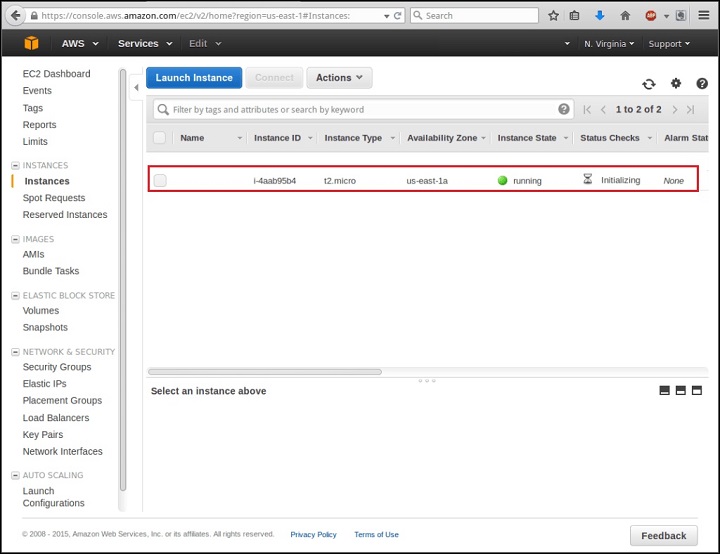The width and height of the screenshot is (720, 554).
Task: Open Spot Requests in sidebar
Action: click(54, 198)
